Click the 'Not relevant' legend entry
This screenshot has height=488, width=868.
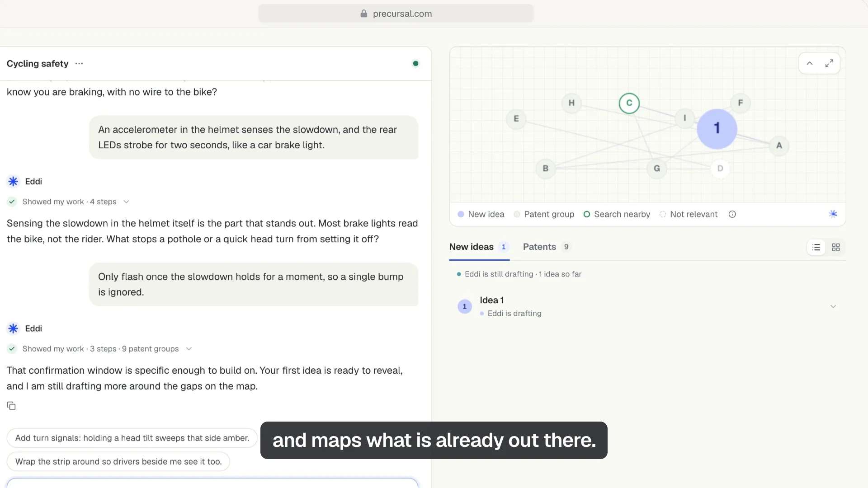tap(689, 214)
